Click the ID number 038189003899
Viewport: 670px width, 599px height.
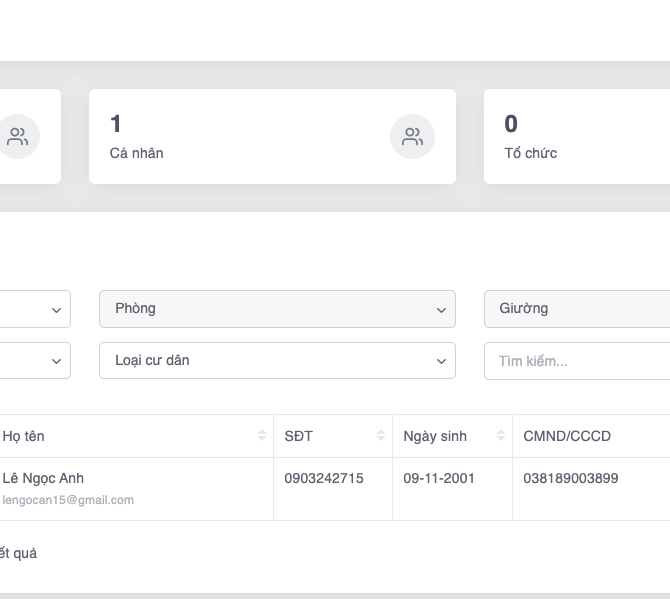pyautogui.click(x=570, y=478)
